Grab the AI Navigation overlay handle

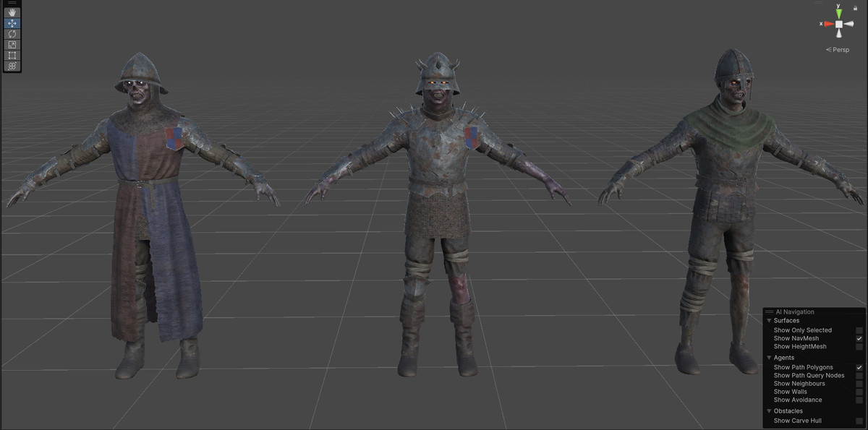pyautogui.click(x=769, y=311)
